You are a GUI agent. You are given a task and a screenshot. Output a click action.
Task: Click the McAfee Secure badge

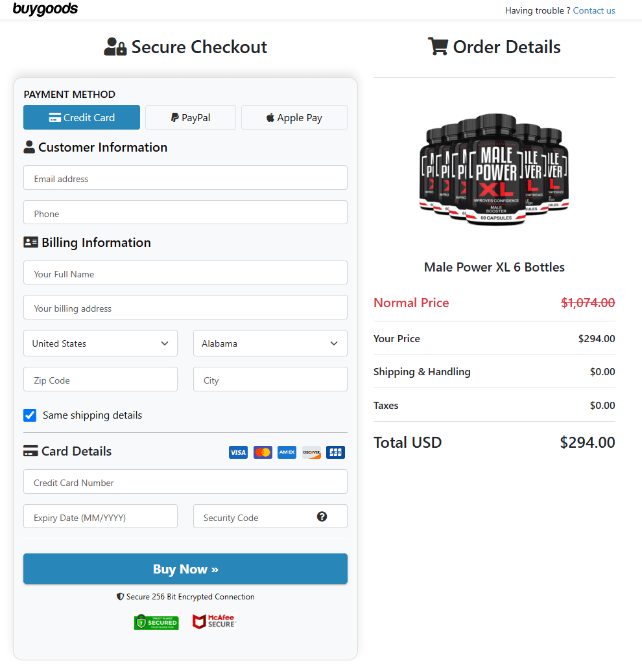point(214,621)
